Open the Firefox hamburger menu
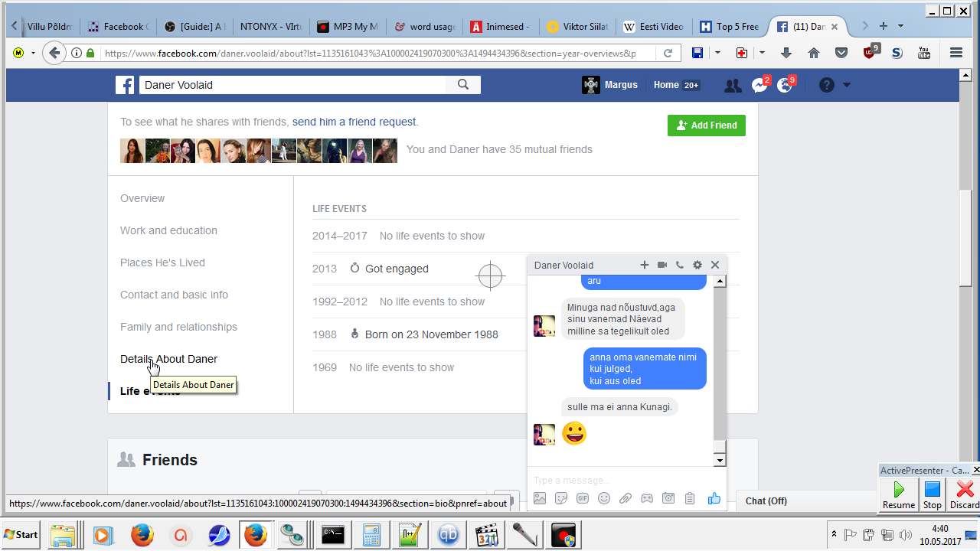Screen dimensions: 980x551 tap(955, 53)
